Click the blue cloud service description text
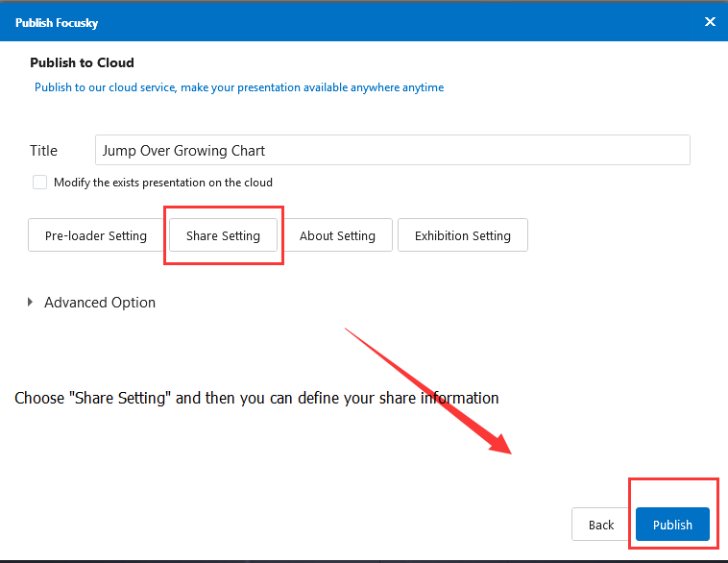Image resolution: width=728 pixels, height=563 pixels. [x=239, y=87]
